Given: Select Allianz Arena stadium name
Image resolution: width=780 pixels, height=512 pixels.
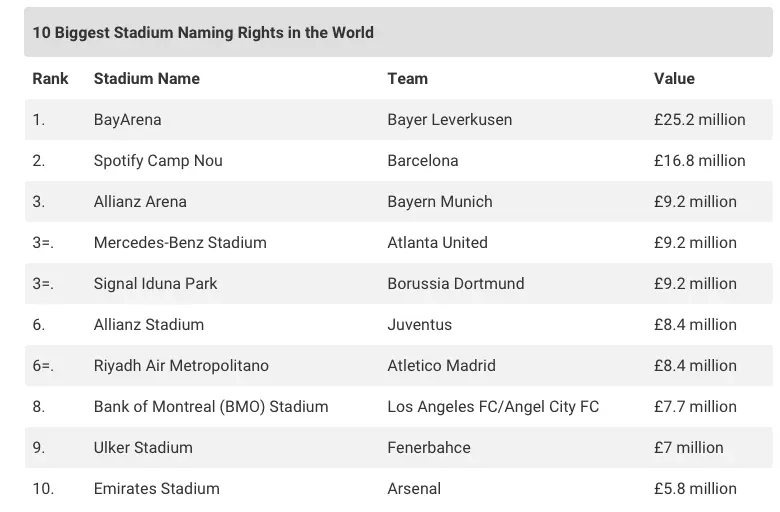Looking at the screenshot, I should [x=140, y=201].
